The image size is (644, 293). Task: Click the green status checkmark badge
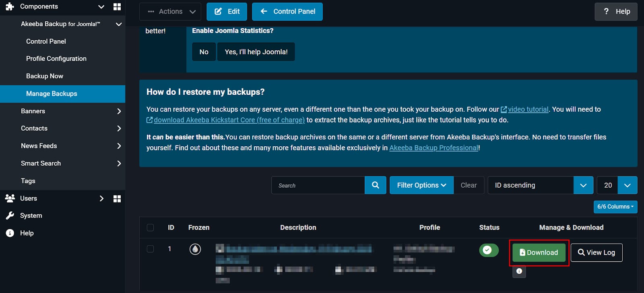click(x=488, y=250)
